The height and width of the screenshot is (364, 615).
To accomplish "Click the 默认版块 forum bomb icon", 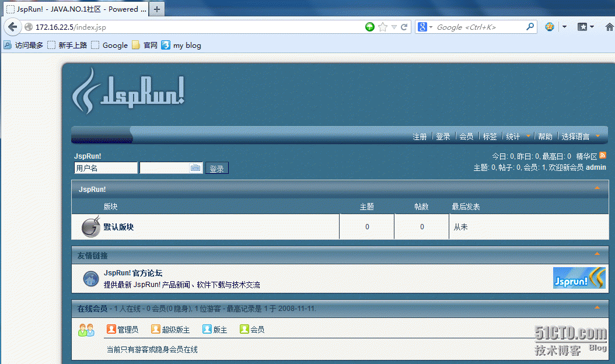I will pos(91,226).
